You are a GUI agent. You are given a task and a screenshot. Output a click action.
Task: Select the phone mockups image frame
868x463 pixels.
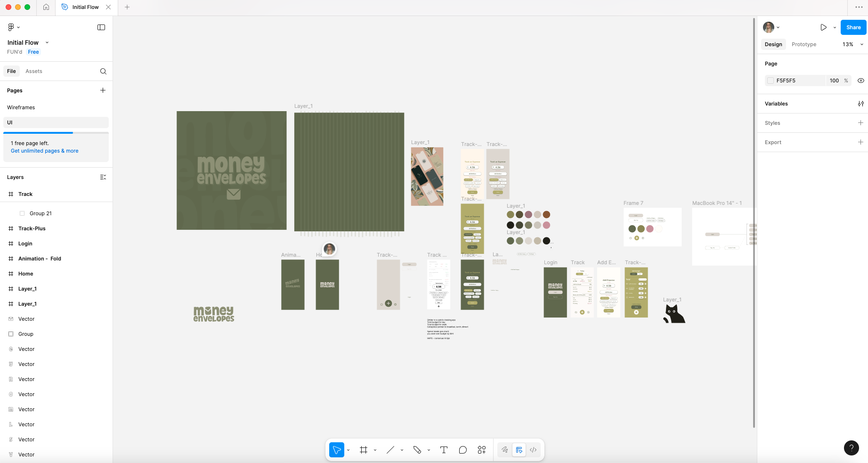(427, 176)
